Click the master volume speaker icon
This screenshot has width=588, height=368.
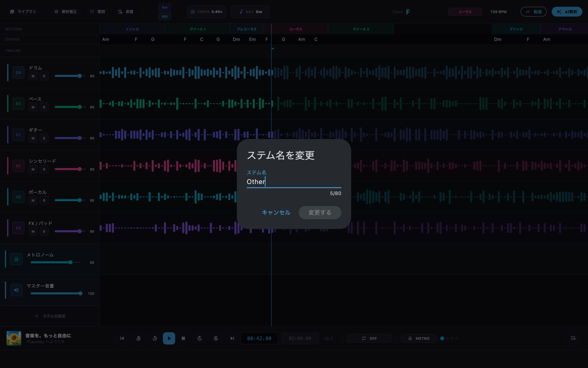coord(16,290)
